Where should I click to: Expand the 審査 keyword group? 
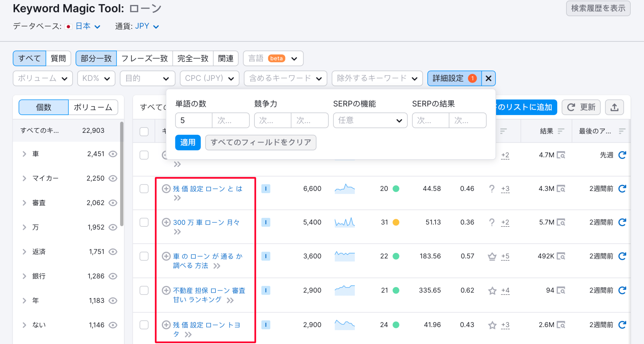(24, 203)
